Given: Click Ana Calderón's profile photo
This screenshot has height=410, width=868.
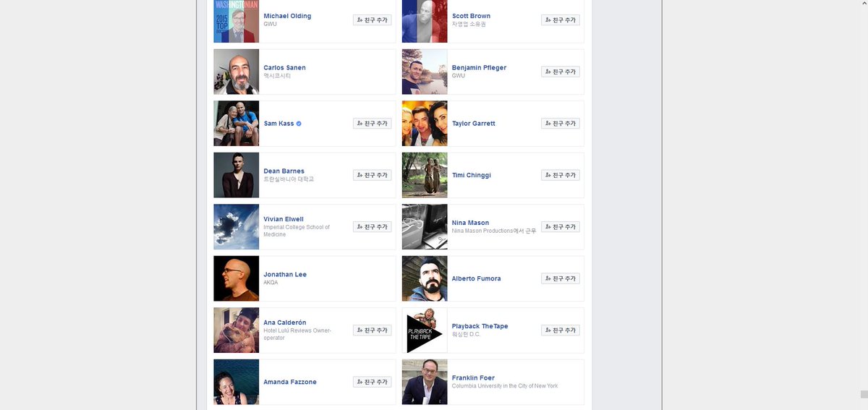Looking at the screenshot, I should pos(237,330).
